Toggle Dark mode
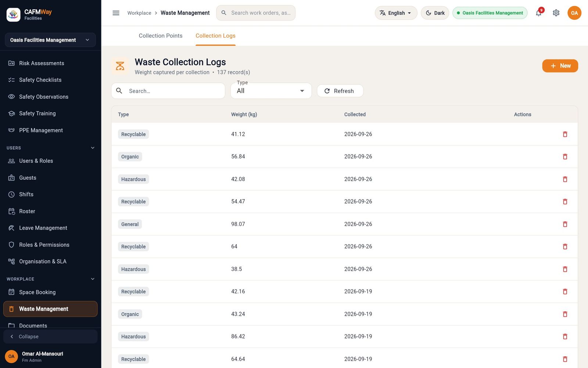The image size is (588, 368). 435,13
